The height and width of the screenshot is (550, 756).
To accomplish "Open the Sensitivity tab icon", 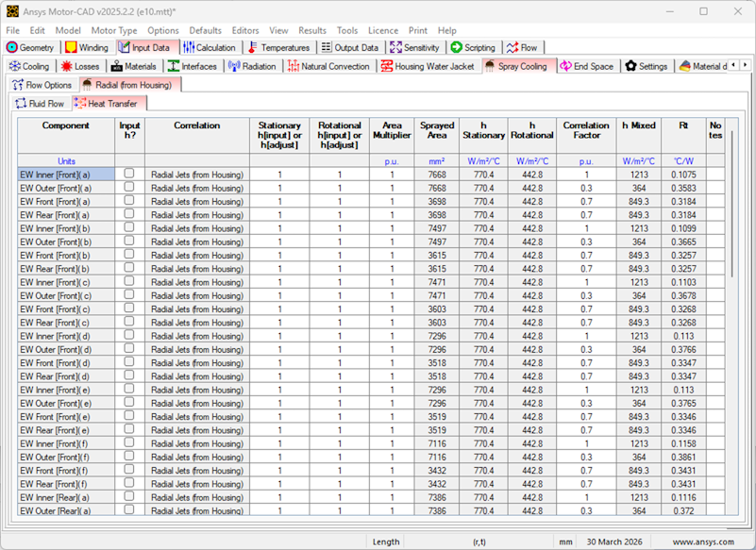I will pos(395,47).
